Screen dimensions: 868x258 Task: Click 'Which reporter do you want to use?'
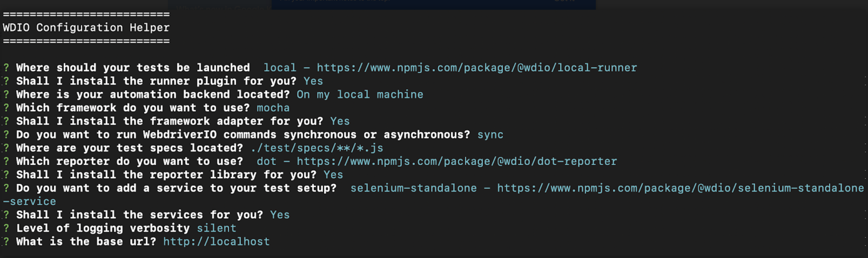coord(129,161)
